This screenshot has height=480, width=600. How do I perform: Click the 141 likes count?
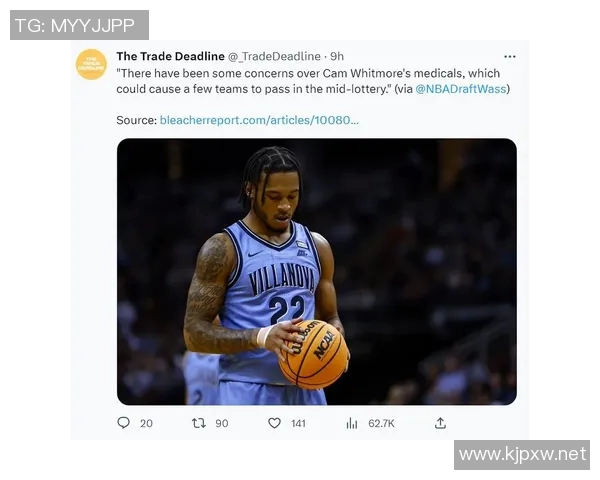(298, 423)
